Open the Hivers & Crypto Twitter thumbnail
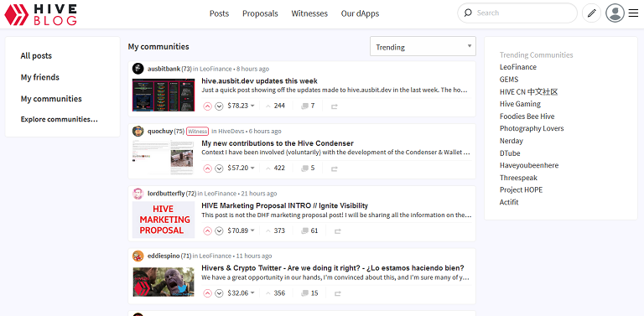 coord(164,282)
